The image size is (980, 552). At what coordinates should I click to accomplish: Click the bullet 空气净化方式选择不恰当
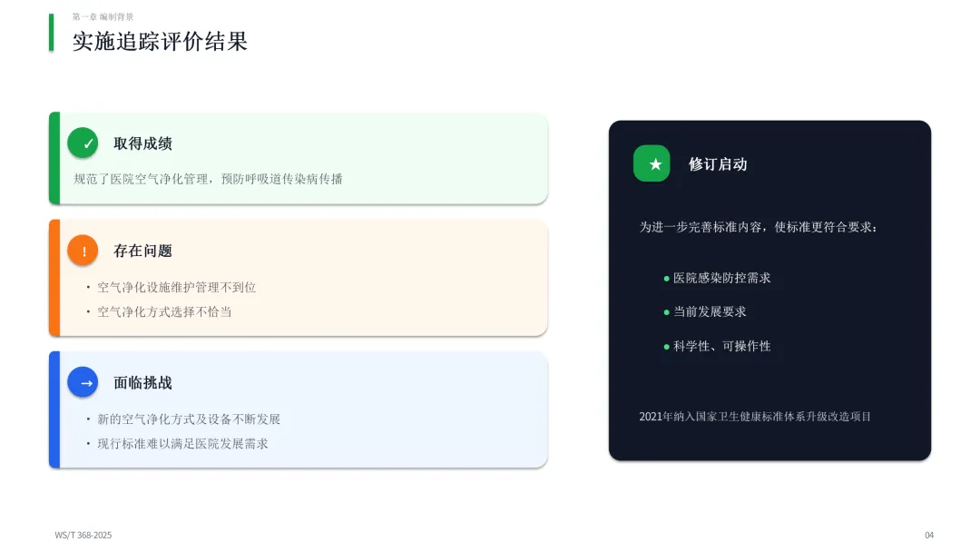pos(164,311)
